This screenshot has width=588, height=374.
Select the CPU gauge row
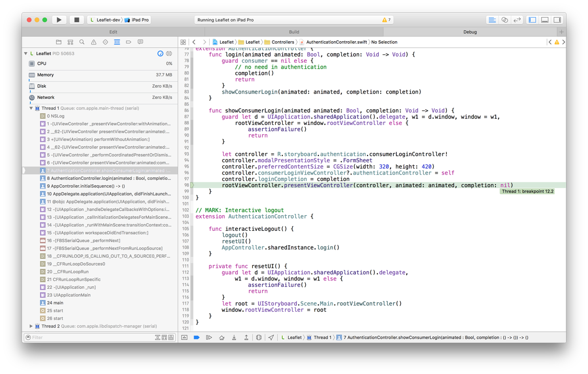point(100,64)
